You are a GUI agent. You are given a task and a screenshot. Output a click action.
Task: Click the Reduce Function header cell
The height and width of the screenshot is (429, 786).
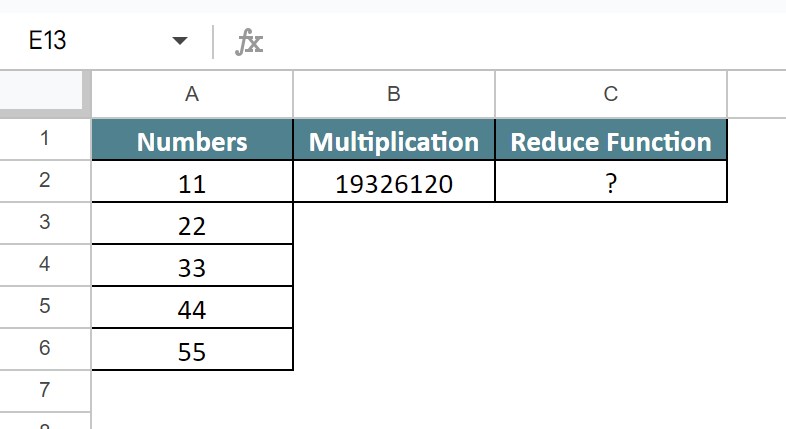(611, 140)
